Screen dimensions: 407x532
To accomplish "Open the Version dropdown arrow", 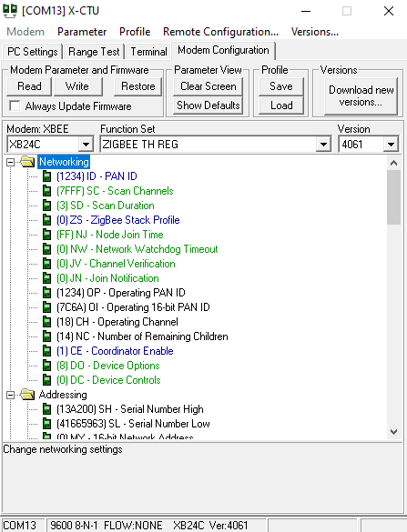I will [x=391, y=145].
